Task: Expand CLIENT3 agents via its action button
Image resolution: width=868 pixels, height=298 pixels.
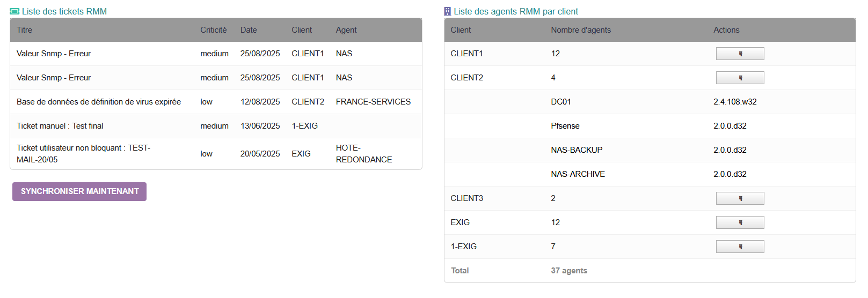Action: click(740, 198)
